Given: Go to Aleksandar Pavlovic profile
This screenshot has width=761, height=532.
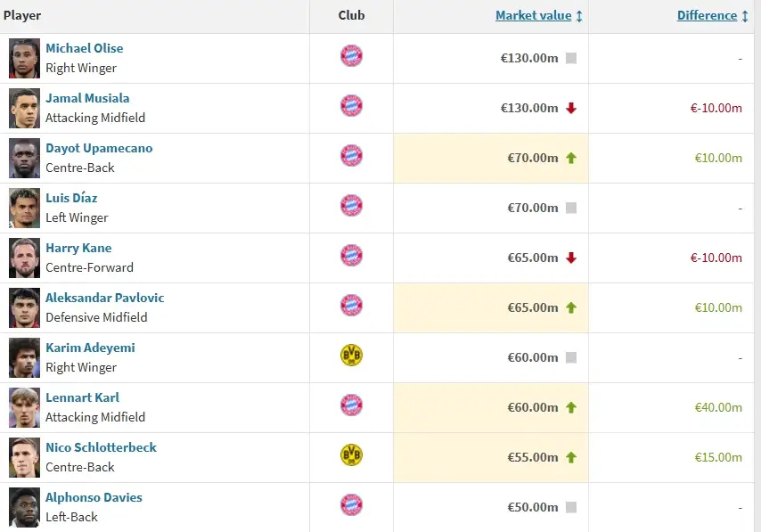Looking at the screenshot, I should 105,298.
